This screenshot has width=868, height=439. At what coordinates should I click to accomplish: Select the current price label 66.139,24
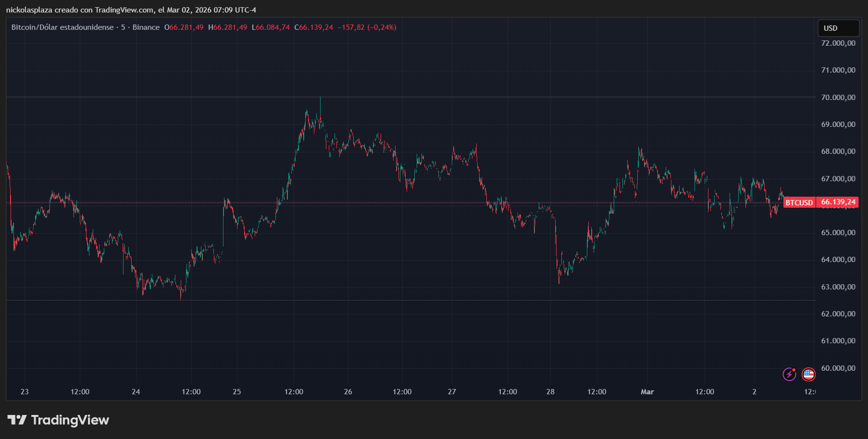[838, 202]
